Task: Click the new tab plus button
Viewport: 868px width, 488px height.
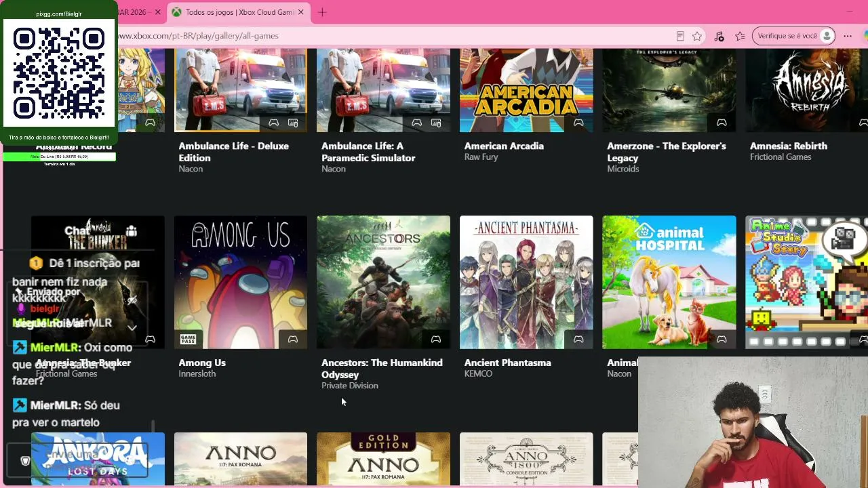Action: pyautogui.click(x=322, y=12)
